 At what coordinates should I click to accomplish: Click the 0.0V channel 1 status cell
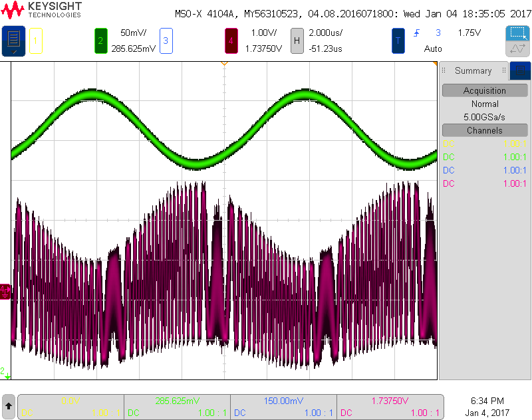tap(70, 407)
